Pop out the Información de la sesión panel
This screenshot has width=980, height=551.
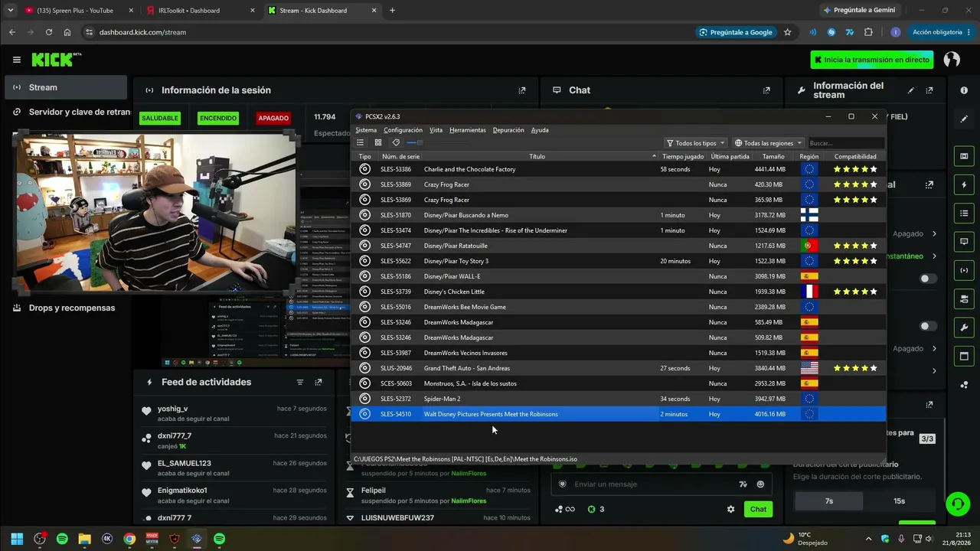click(x=522, y=90)
